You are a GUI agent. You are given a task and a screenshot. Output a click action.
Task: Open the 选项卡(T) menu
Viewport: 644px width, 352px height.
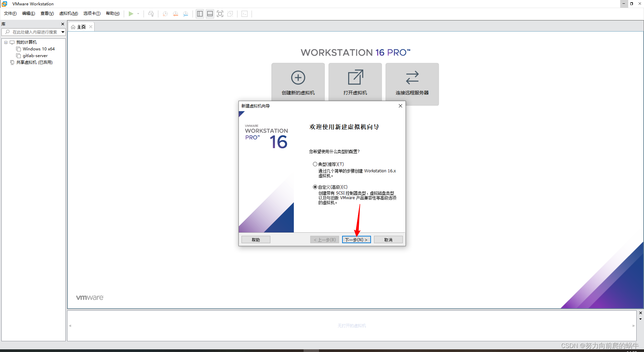[92, 13]
